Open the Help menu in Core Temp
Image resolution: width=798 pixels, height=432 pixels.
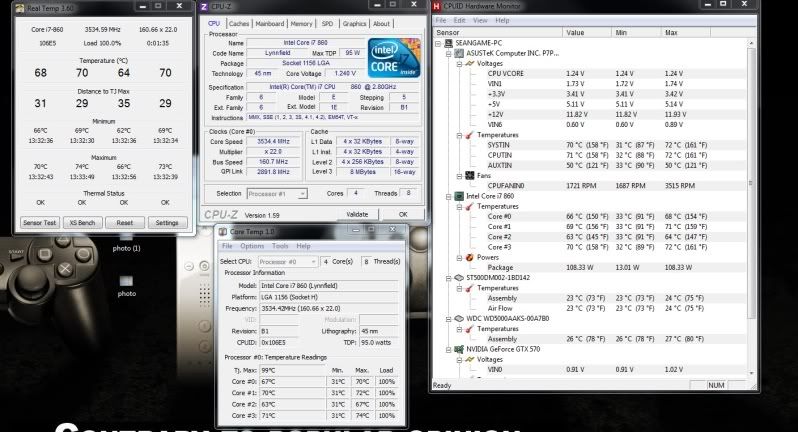point(303,246)
